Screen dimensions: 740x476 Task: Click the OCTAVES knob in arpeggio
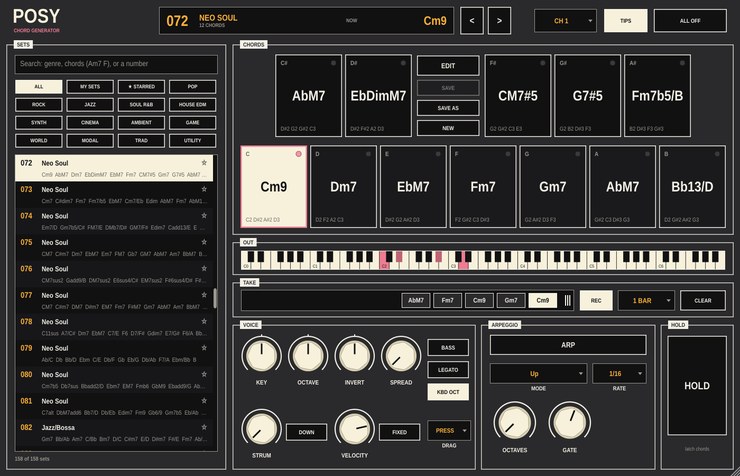pos(514,422)
